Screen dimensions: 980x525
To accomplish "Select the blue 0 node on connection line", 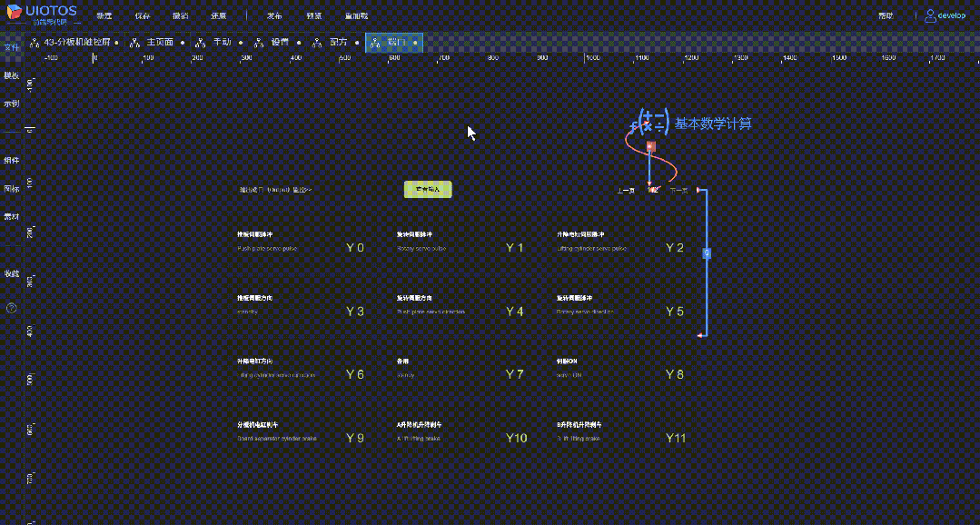I will click(x=707, y=253).
